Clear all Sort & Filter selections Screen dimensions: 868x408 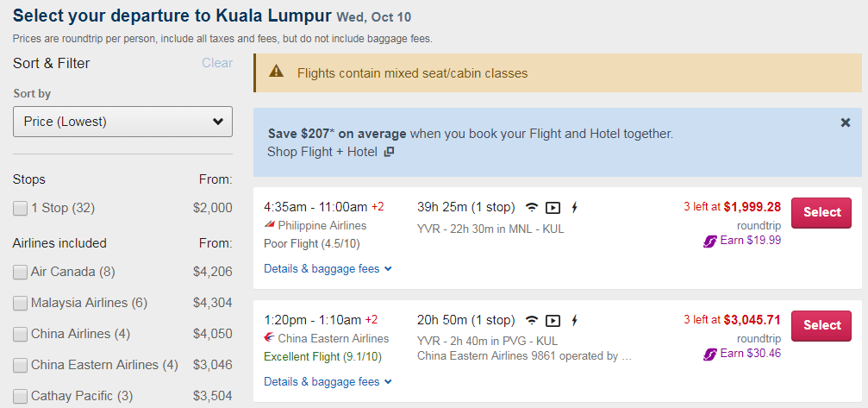pyautogui.click(x=217, y=63)
